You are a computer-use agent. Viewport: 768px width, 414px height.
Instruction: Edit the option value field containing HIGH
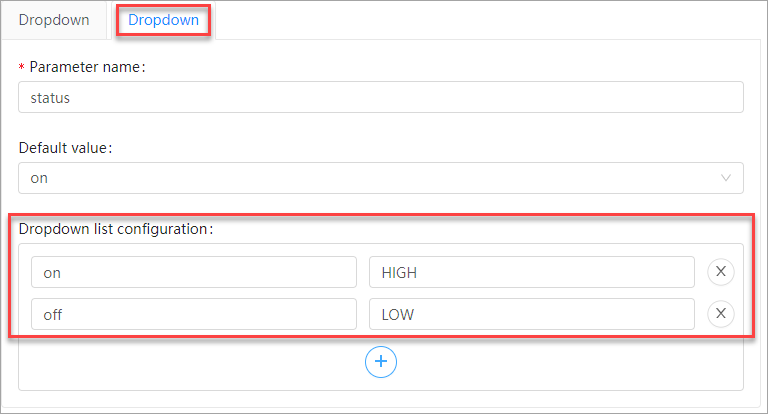[x=531, y=272]
